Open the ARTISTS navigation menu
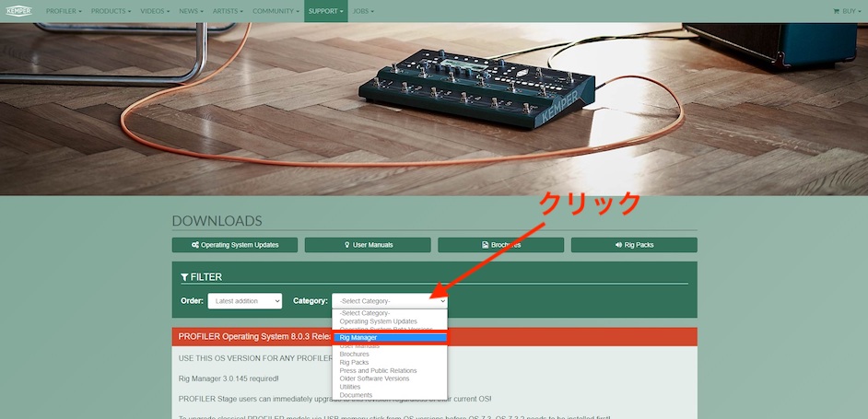This screenshot has width=868, height=419. (228, 11)
